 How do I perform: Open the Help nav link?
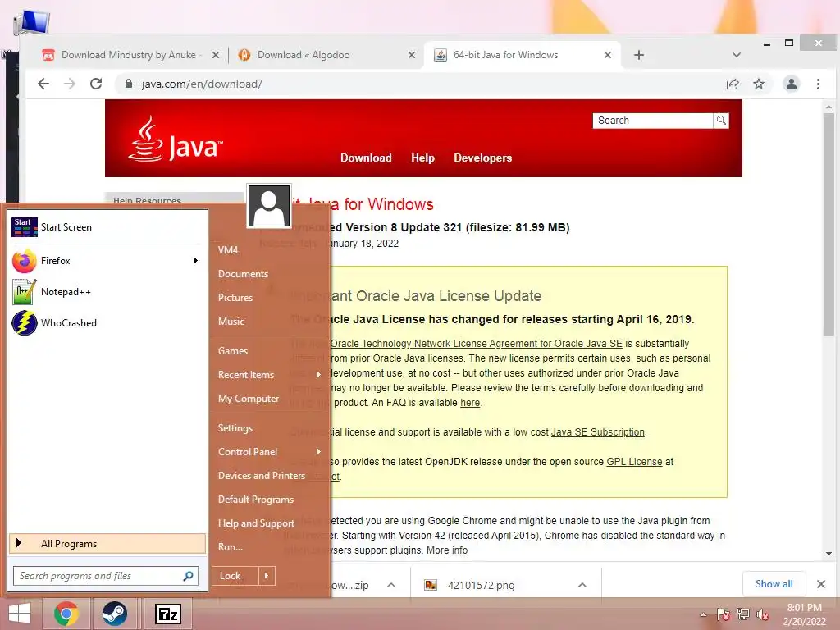(x=422, y=157)
